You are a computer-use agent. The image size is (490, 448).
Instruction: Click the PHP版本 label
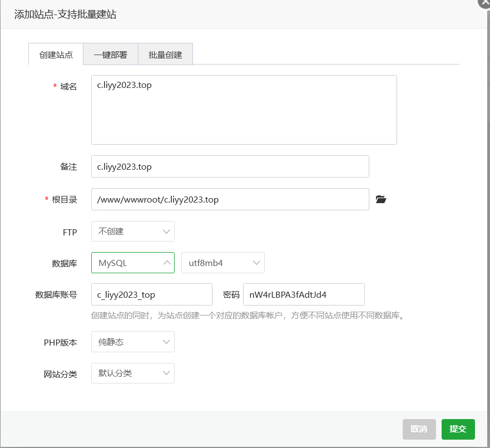click(60, 343)
